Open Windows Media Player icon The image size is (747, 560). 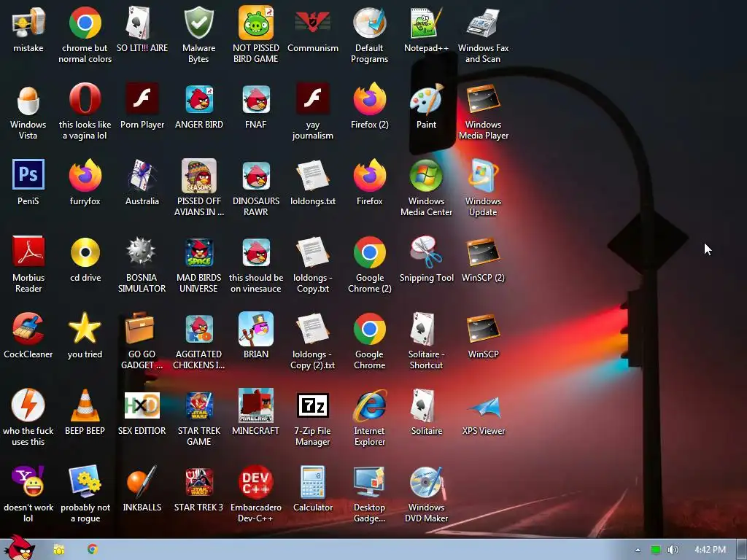click(x=483, y=99)
